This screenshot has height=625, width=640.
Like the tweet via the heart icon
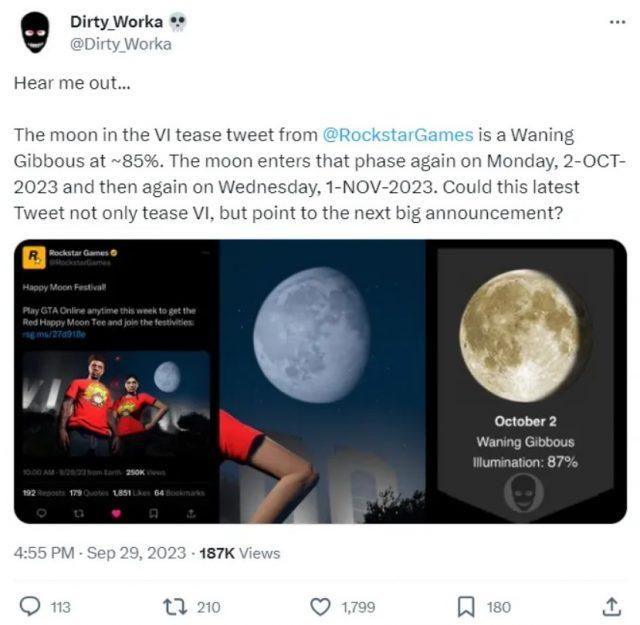(320, 607)
